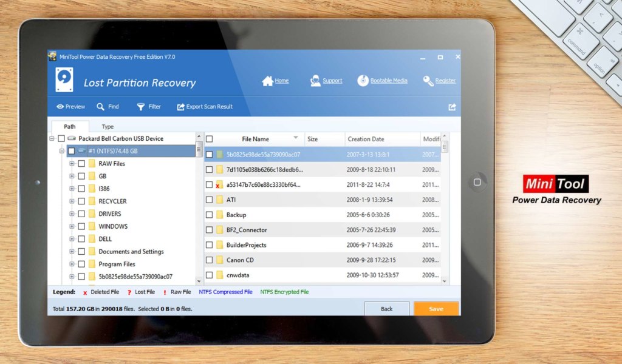Viewport: 622px width, 364px height.
Task: Click the share icon at toolbar's right end
Action: click(451, 106)
